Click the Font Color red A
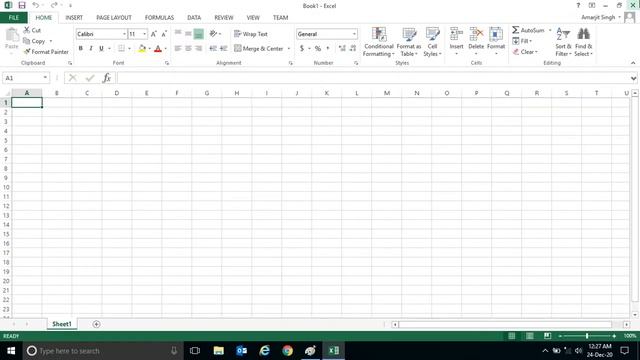This screenshot has height=360, width=640. click(158, 49)
